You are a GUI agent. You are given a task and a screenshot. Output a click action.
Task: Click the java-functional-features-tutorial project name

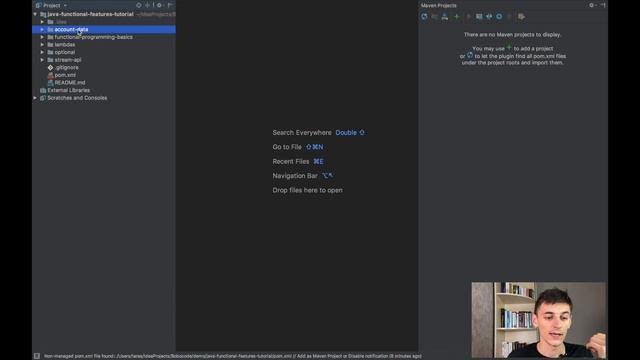(x=90, y=14)
